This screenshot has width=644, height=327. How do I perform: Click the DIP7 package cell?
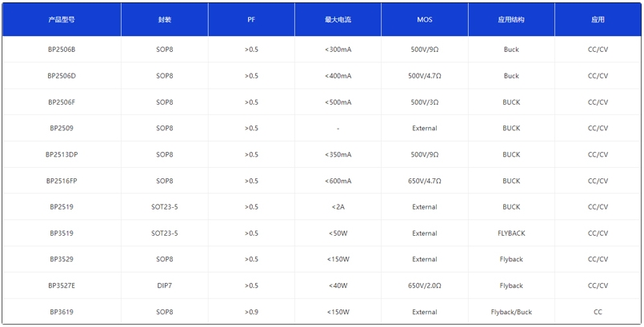coord(164,285)
